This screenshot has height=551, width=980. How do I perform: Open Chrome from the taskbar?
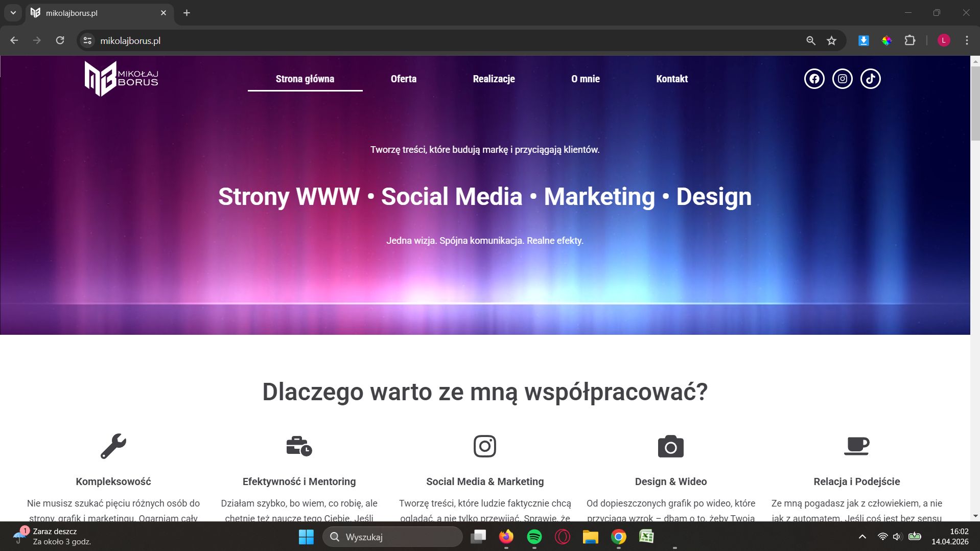coord(618,537)
